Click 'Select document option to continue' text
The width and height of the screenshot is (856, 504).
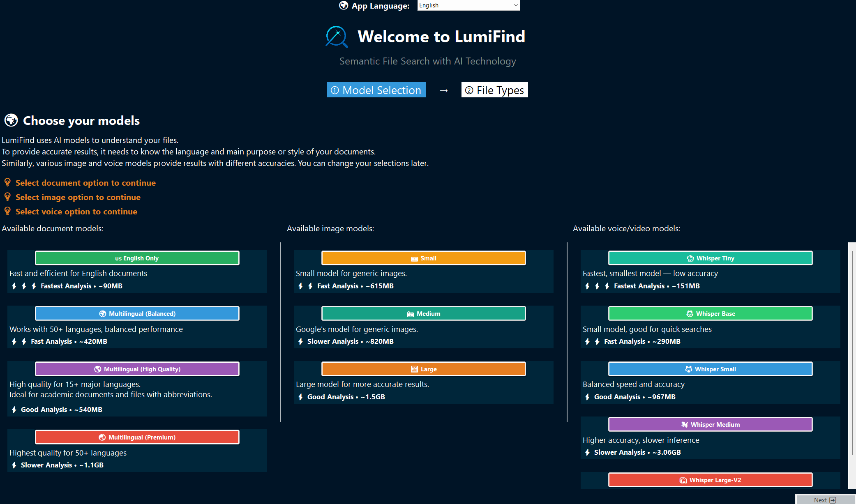click(x=85, y=183)
